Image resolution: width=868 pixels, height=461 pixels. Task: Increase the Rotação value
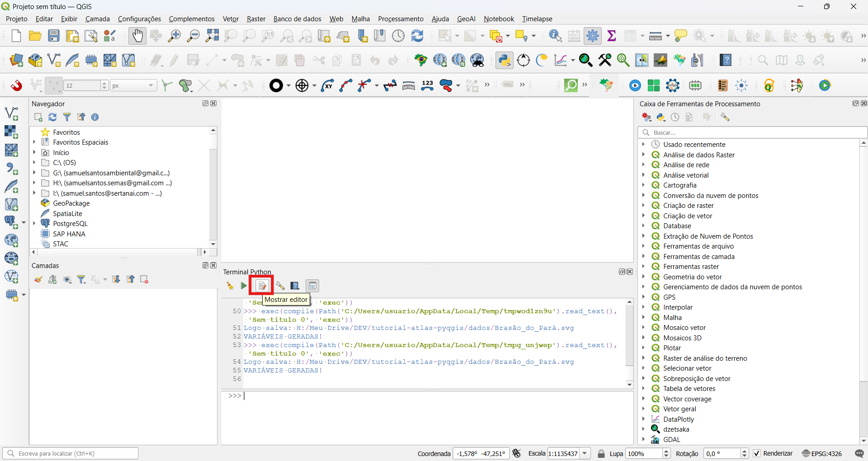click(x=745, y=451)
